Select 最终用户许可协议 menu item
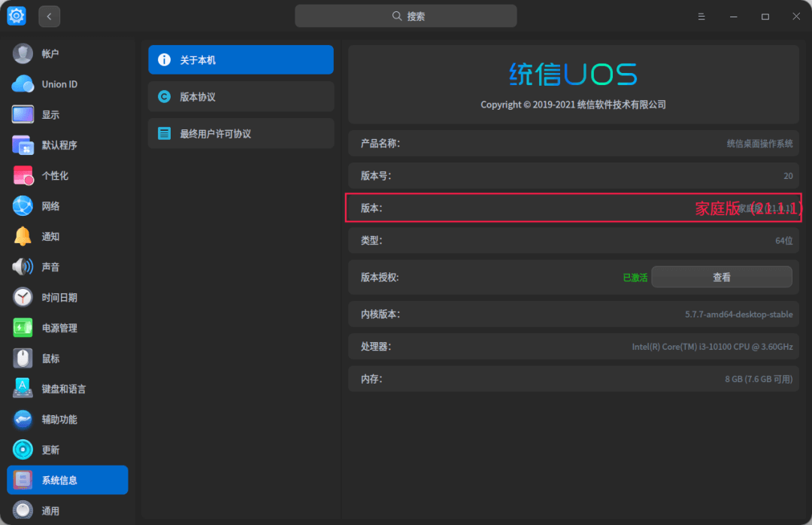 241,133
